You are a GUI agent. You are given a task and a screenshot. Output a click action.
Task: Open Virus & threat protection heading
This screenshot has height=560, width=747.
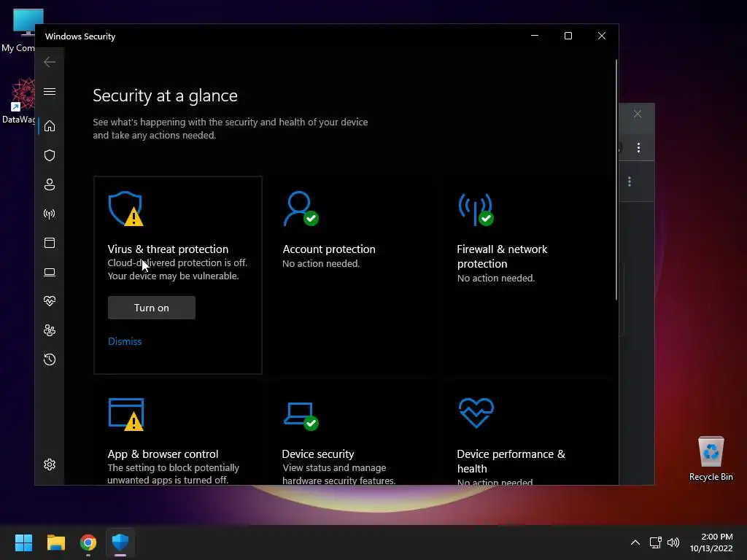[x=168, y=249]
